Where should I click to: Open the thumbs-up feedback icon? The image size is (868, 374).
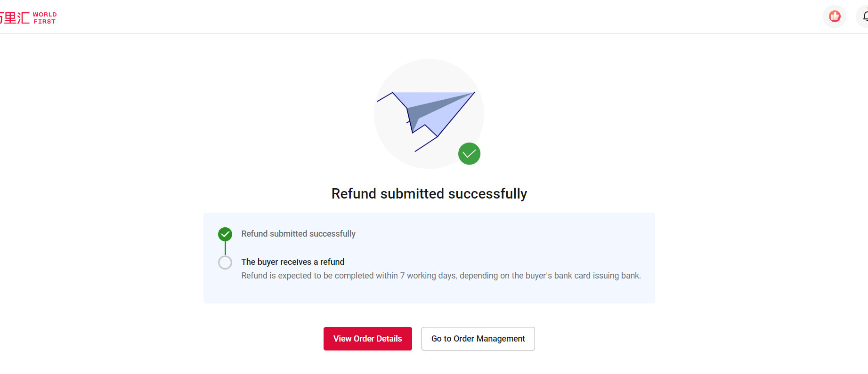(835, 16)
